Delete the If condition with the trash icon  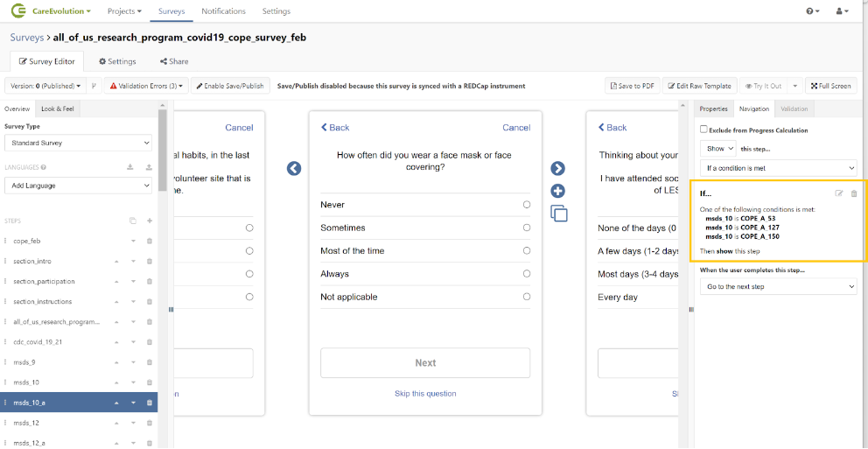(854, 193)
